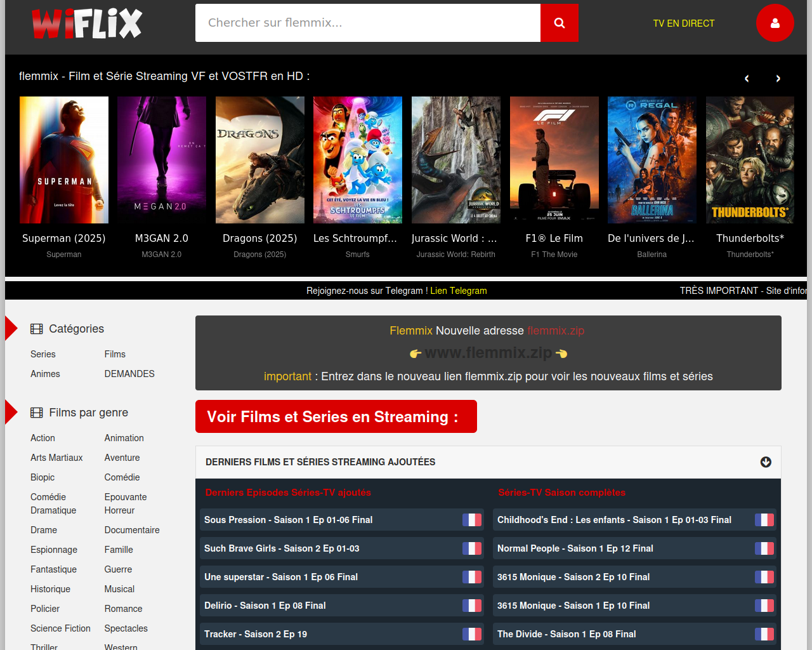The height and width of the screenshot is (650, 812).
Task: Follow the Lien Telegram link
Action: [x=459, y=291]
